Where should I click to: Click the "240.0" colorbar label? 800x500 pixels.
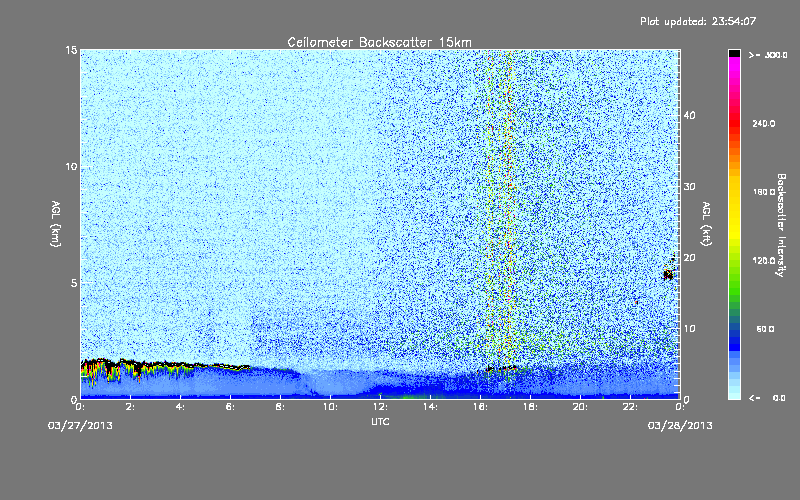(x=764, y=124)
